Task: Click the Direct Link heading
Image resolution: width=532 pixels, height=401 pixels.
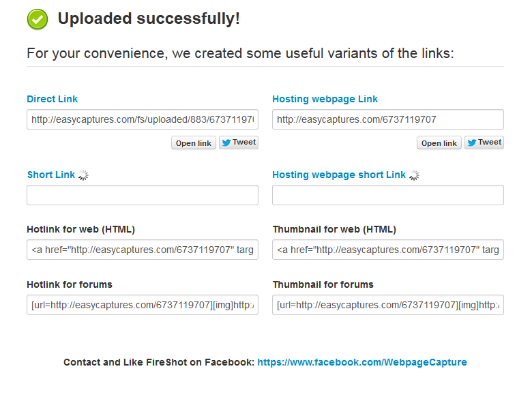Action: click(x=53, y=99)
